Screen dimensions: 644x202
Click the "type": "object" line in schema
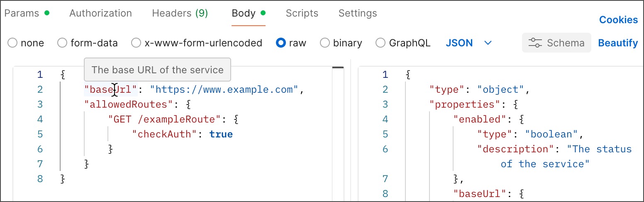click(x=480, y=89)
